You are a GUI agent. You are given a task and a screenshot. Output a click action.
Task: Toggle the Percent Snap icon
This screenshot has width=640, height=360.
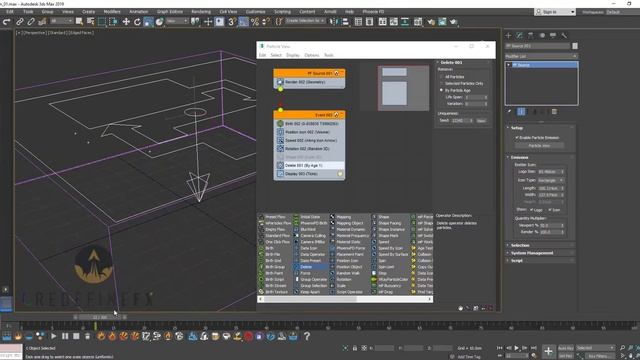255,22
